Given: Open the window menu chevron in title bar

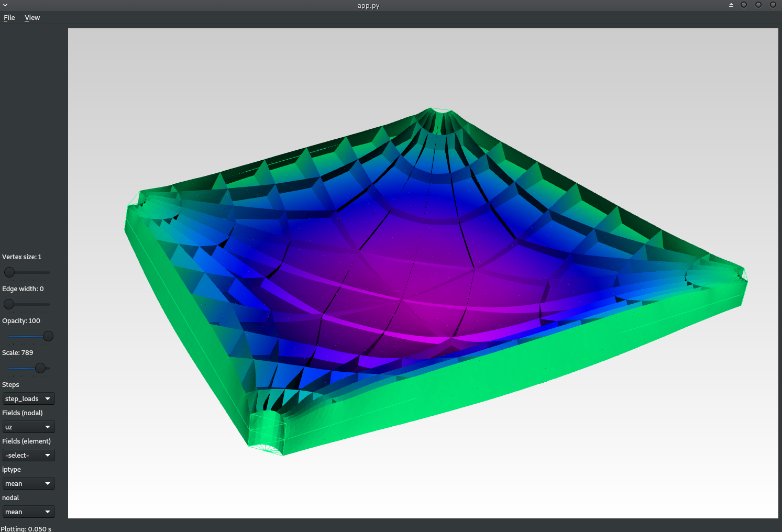Looking at the screenshot, I should tap(5, 5).
